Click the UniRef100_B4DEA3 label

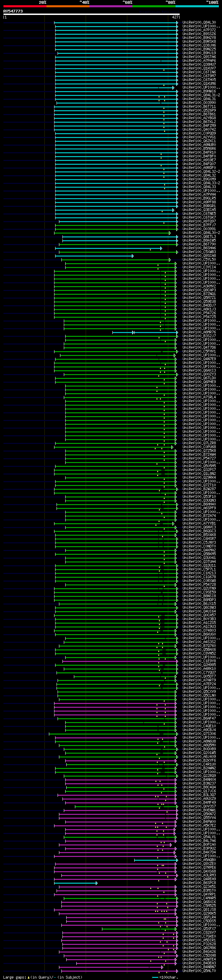199,964
